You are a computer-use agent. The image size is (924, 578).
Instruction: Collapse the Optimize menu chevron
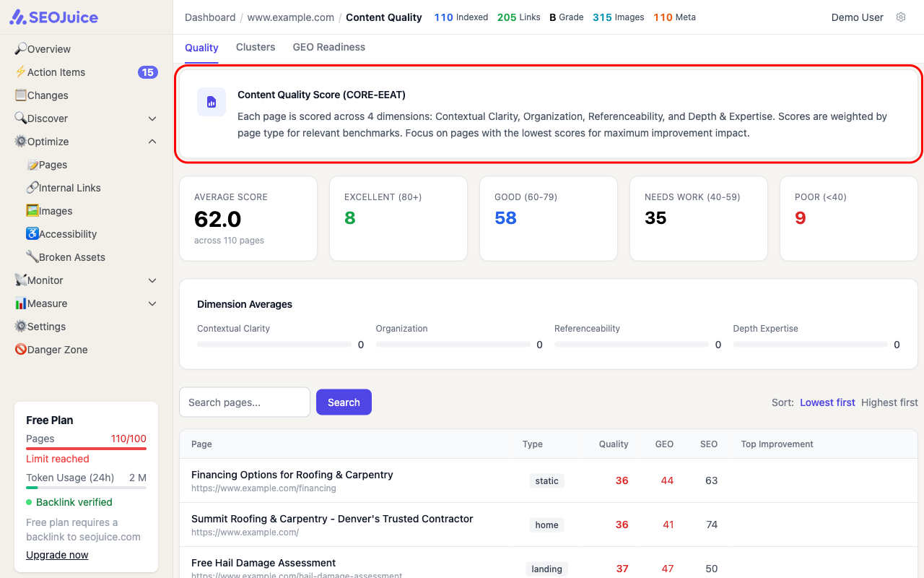pyautogui.click(x=152, y=142)
